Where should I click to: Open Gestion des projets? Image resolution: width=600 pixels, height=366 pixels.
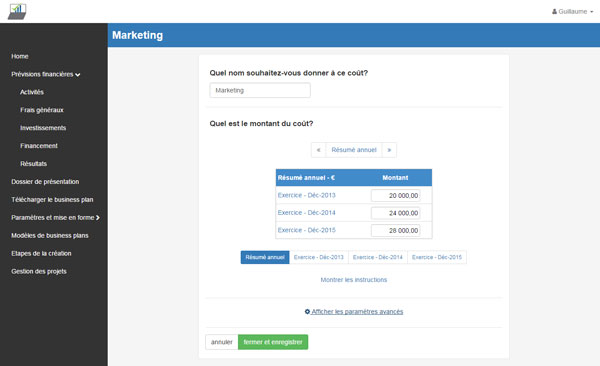39,271
